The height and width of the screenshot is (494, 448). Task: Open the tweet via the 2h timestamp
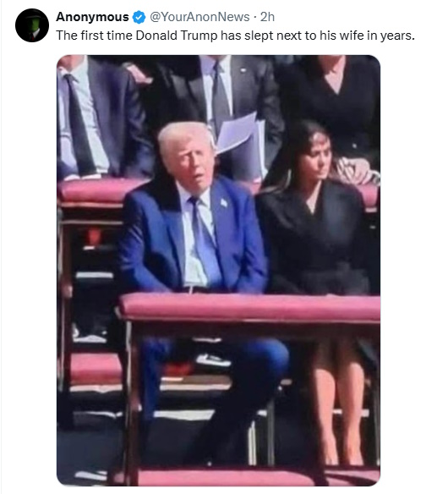[267, 17]
